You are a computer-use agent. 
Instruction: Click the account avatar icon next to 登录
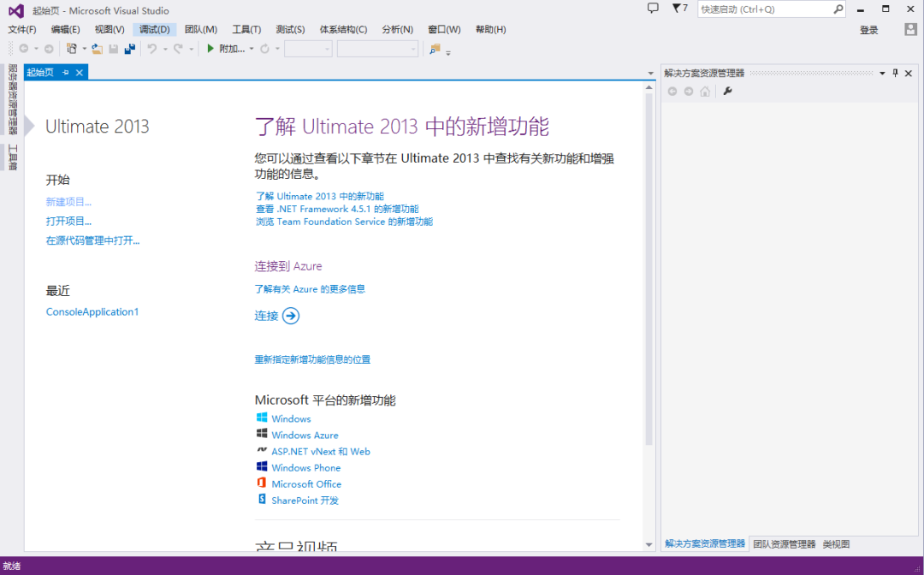[910, 29]
